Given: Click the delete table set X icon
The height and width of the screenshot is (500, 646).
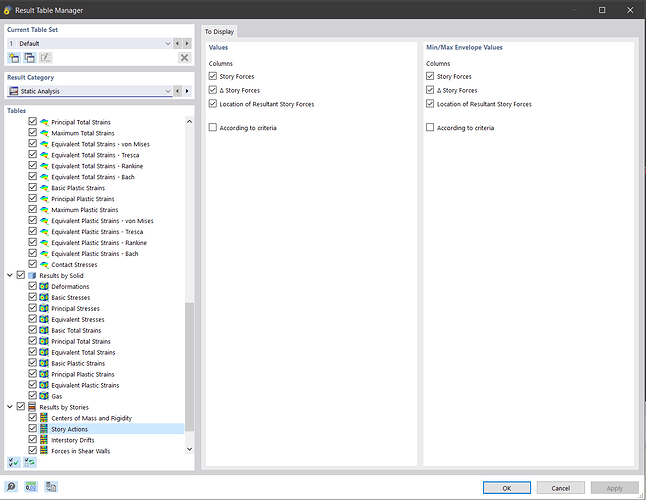Looking at the screenshot, I should tap(184, 58).
